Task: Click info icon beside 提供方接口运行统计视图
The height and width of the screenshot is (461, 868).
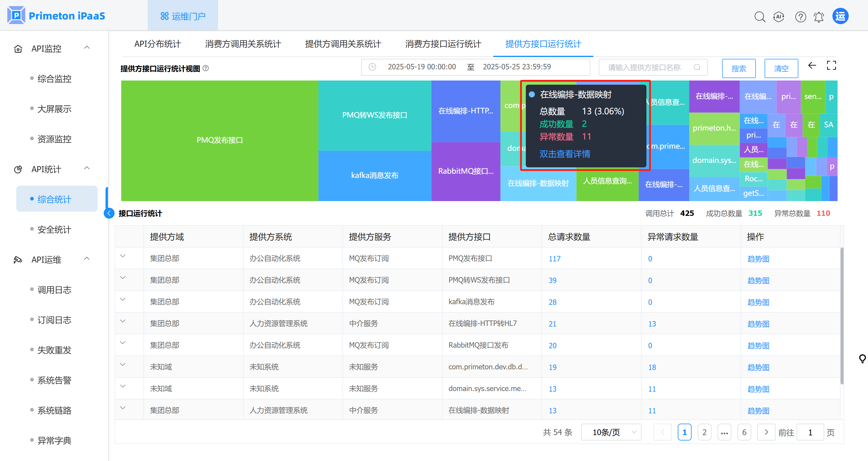Action: tap(206, 68)
